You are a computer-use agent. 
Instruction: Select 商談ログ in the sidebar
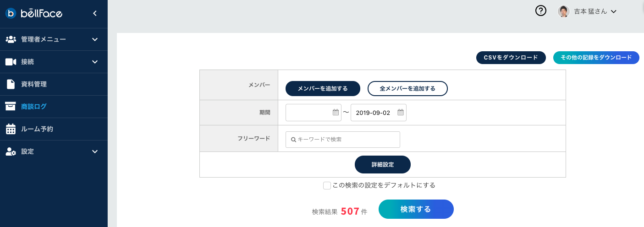[x=33, y=107]
